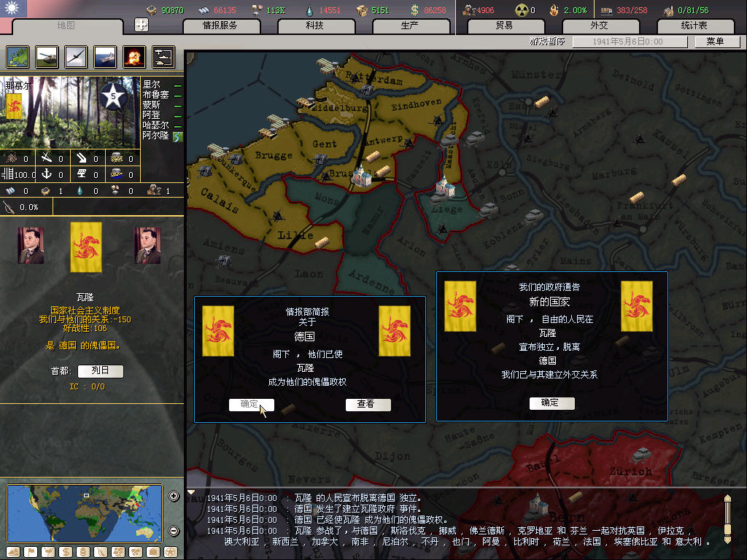Screen dimensions: 747x560
Task: Click the right leader portrait
Action: [x=147, y=246]
